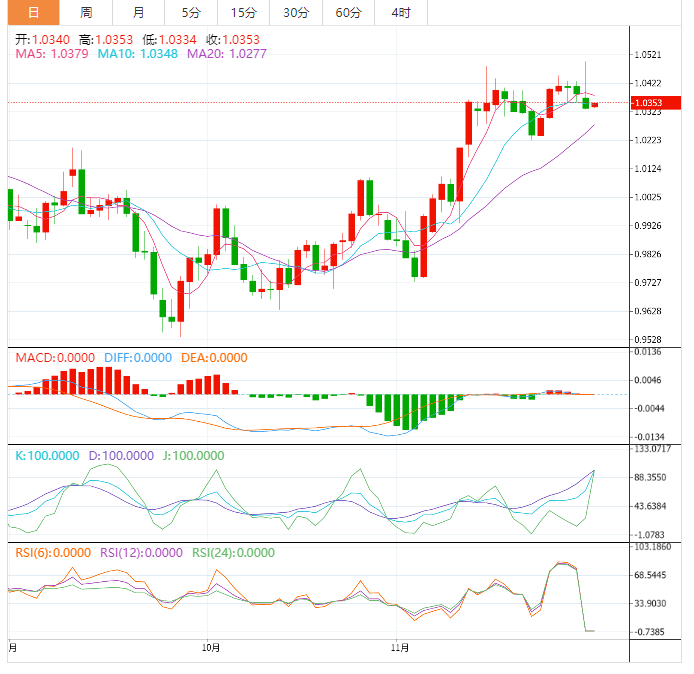Click the DEA value label

pos(216,358)
